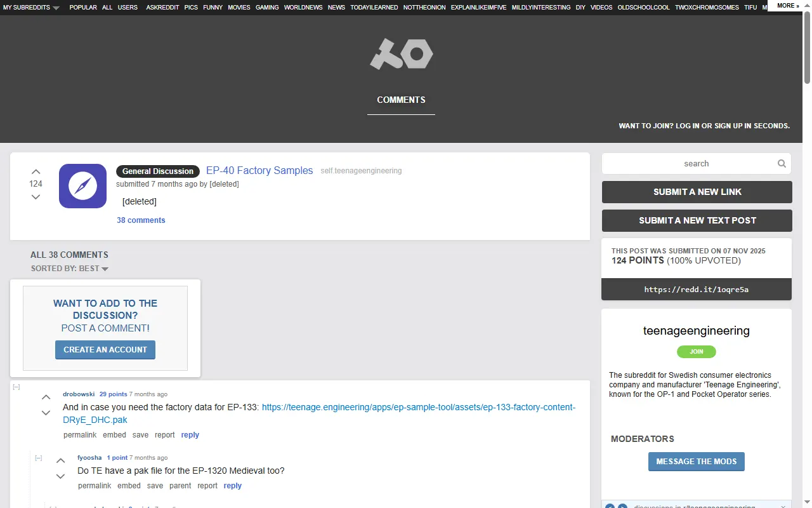Open TIFU subreddit in the top bar
Viewport: 812px width, 508px height.
point(750,8)
